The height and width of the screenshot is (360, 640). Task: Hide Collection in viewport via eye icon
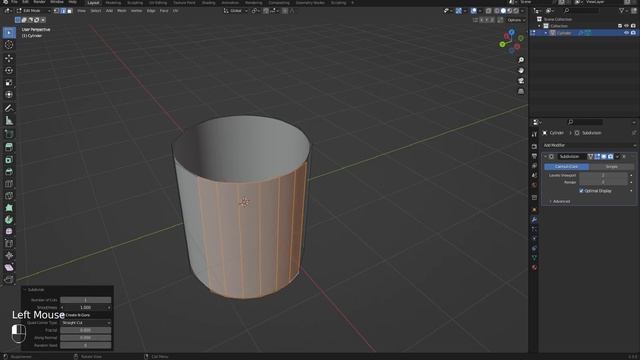[627, 26]
